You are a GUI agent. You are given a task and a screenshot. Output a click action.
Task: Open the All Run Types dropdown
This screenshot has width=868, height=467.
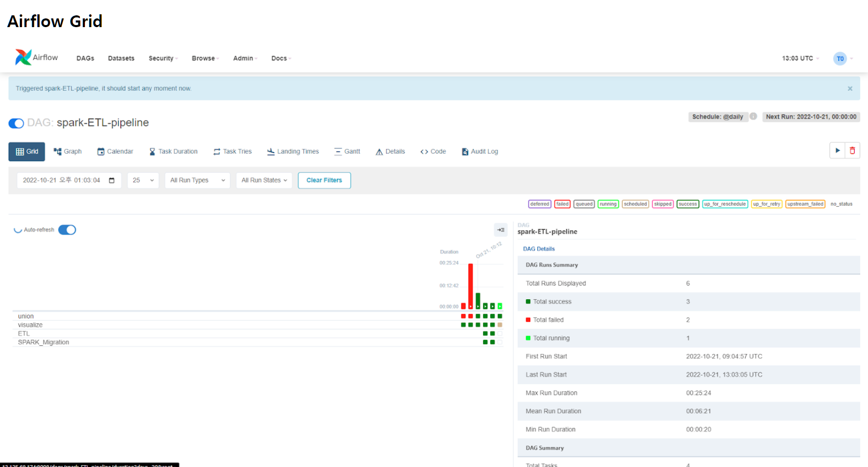click(197, 180)
